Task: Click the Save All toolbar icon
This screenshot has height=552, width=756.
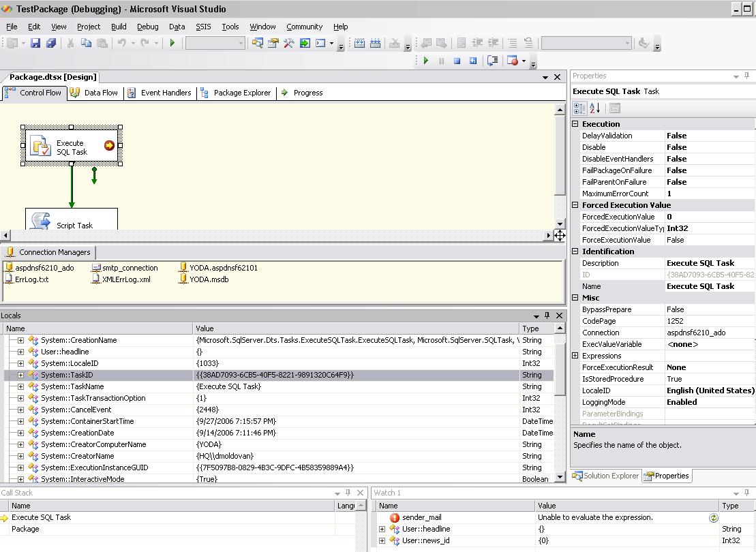Action: click(51, 43)
